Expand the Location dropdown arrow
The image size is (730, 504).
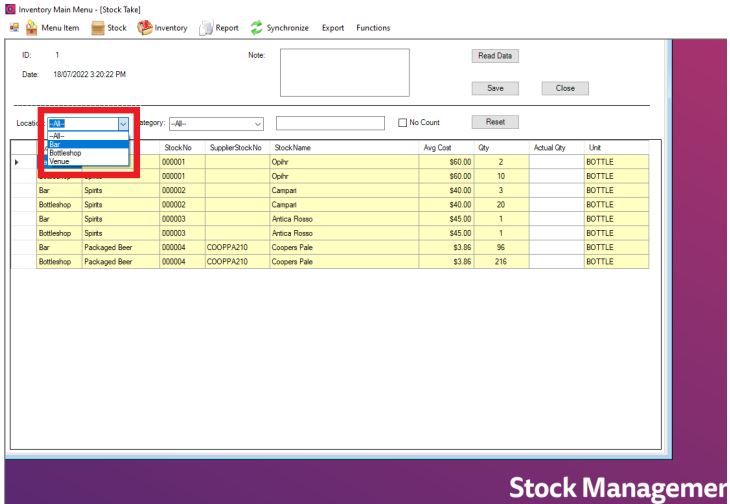click(x=123, y=123)
